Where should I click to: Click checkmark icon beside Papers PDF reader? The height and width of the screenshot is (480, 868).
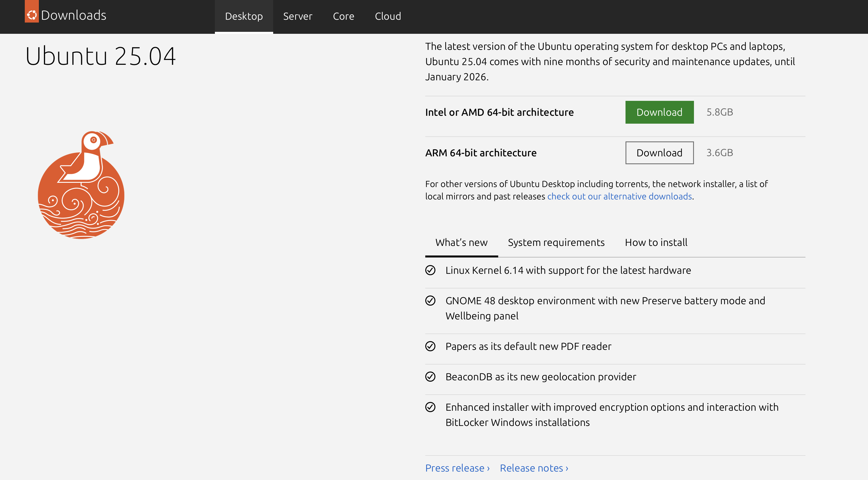click(430, 346)
